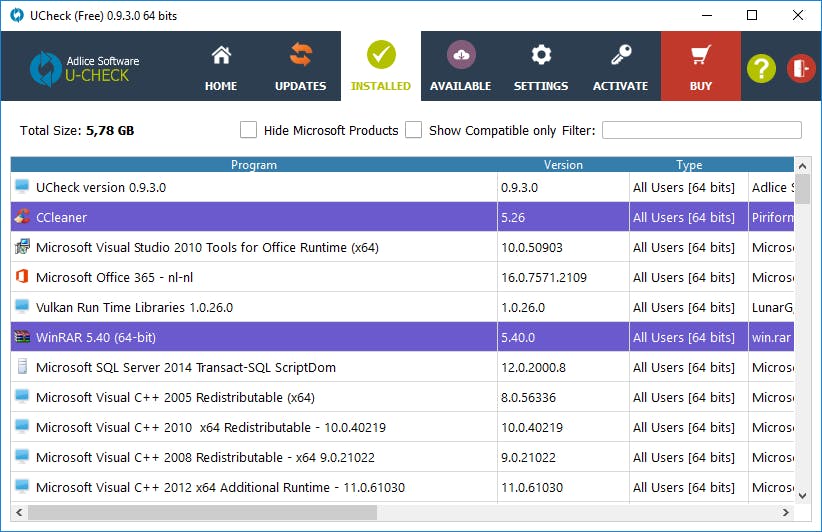This screenshot has height=532, width=822.
Task: Click the horizontal scrollbar left arrow
Action: (x=19, y=512)
